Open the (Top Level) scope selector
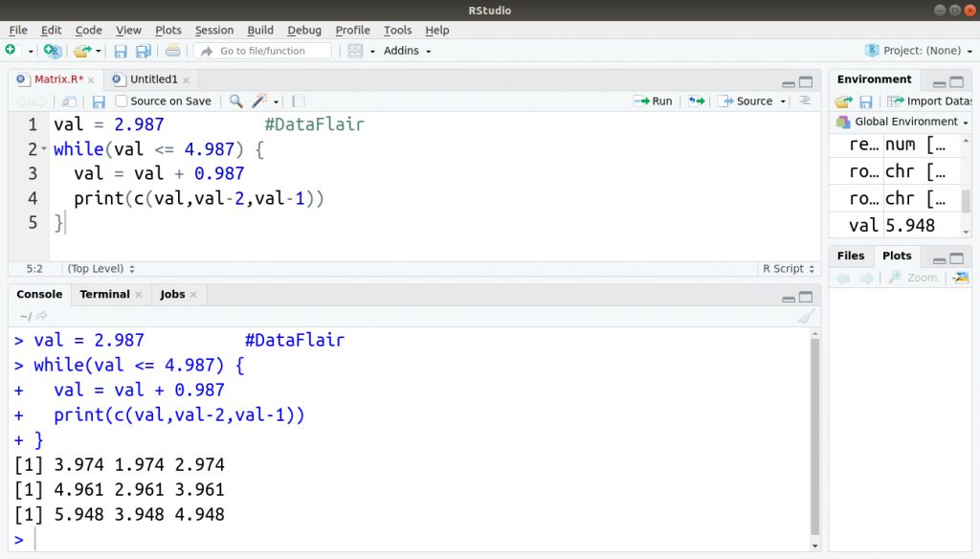 coord(100,268)
